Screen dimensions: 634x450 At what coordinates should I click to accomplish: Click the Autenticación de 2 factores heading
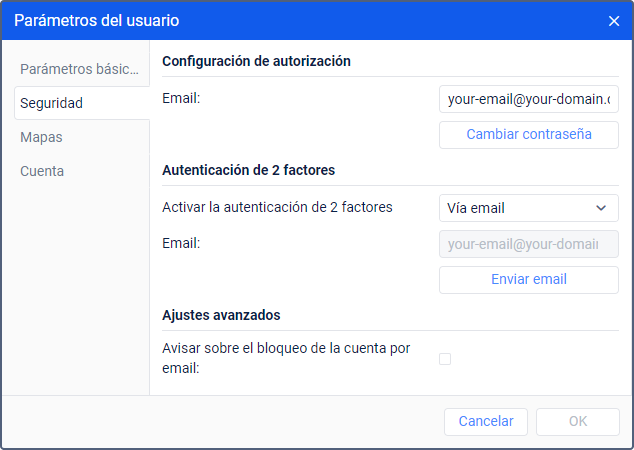pos(248,170)
